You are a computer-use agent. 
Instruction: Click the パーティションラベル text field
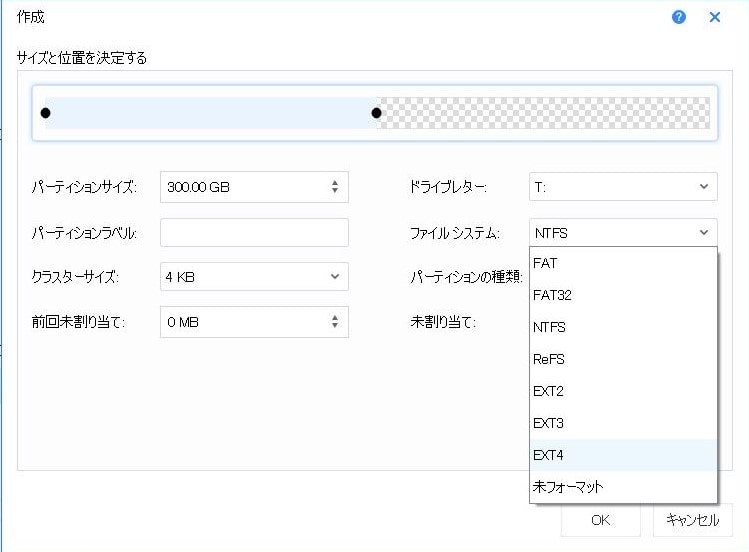254,233
